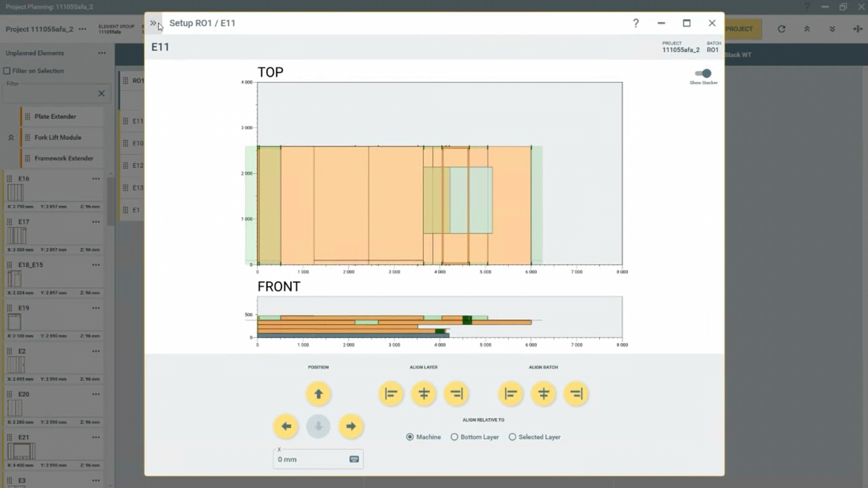Select the Selected Layer radio option
Image resolution: width=868 pixels, height=488 pixels.
[x=512, y=437]
